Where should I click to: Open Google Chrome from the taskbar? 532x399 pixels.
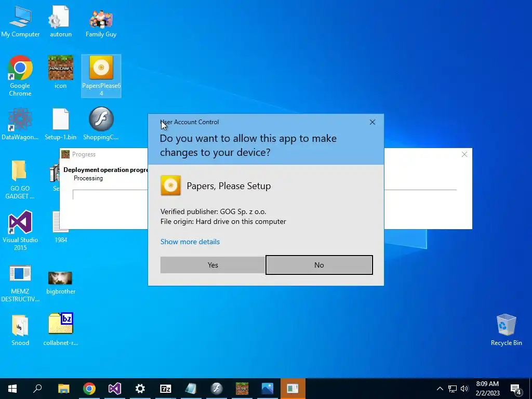[x=89, y=389]
